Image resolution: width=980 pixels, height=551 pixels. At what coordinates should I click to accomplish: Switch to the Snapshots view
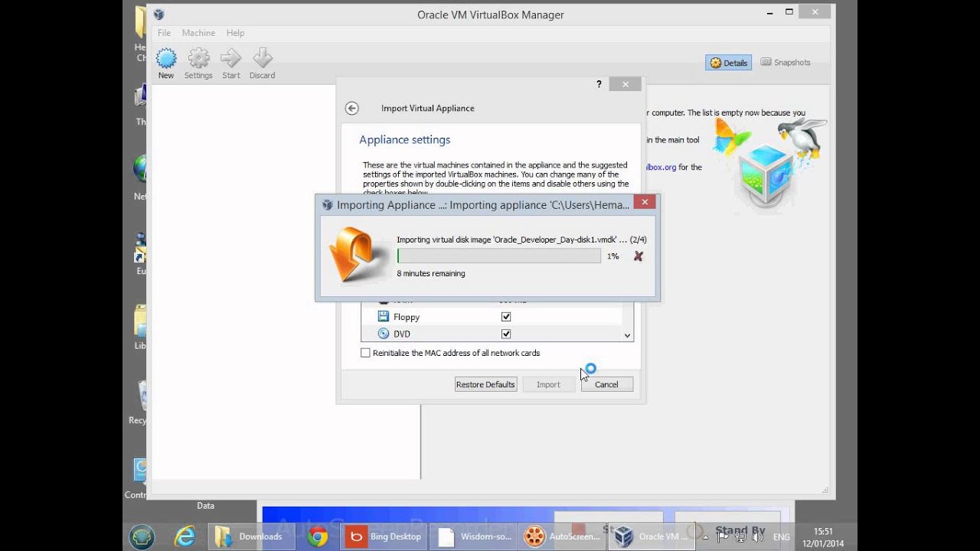[786, 63]
